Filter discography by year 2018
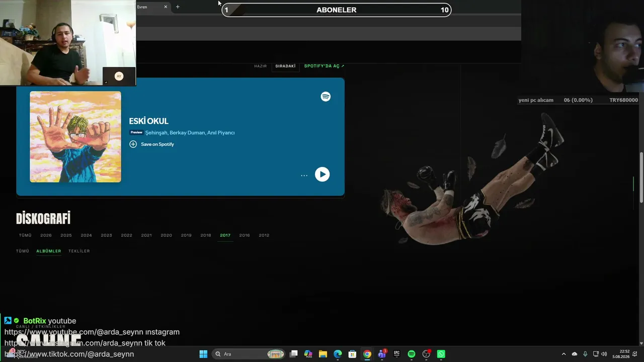644x362 pixels. 206,235
